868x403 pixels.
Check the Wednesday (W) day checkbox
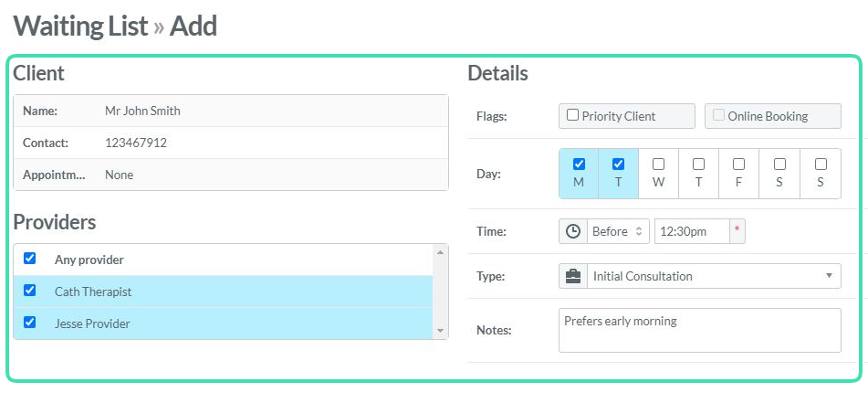(x=658, y=164)
